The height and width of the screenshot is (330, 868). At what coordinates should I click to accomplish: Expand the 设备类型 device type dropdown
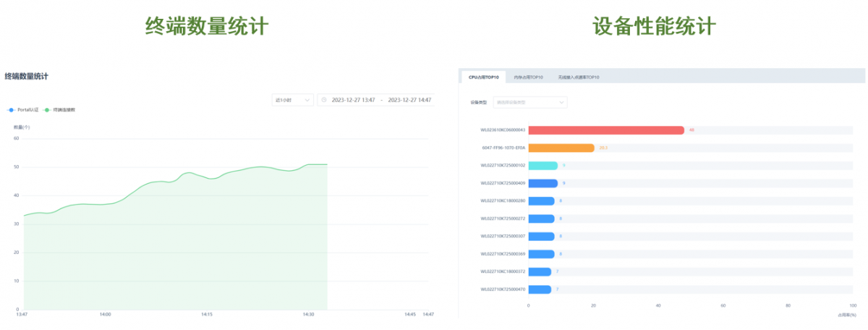[529, 103]
